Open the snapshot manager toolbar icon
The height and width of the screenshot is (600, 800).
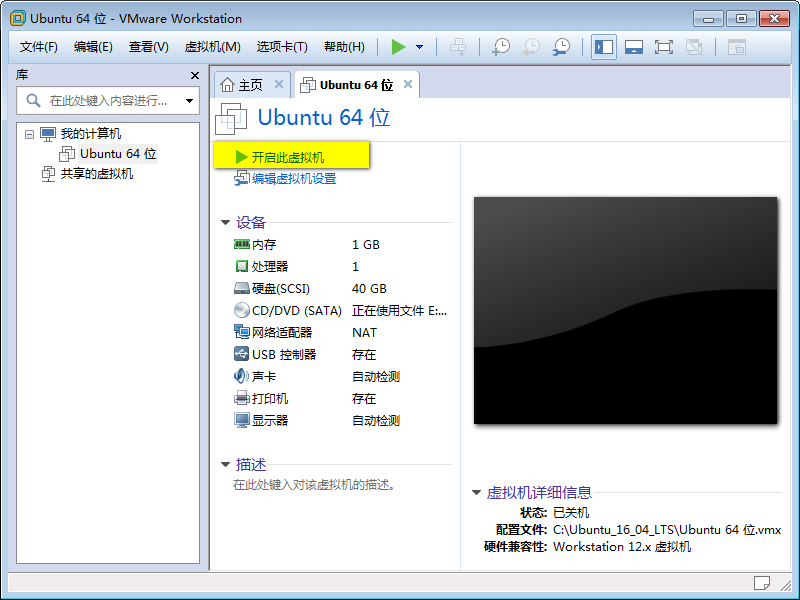coord(561,47)
